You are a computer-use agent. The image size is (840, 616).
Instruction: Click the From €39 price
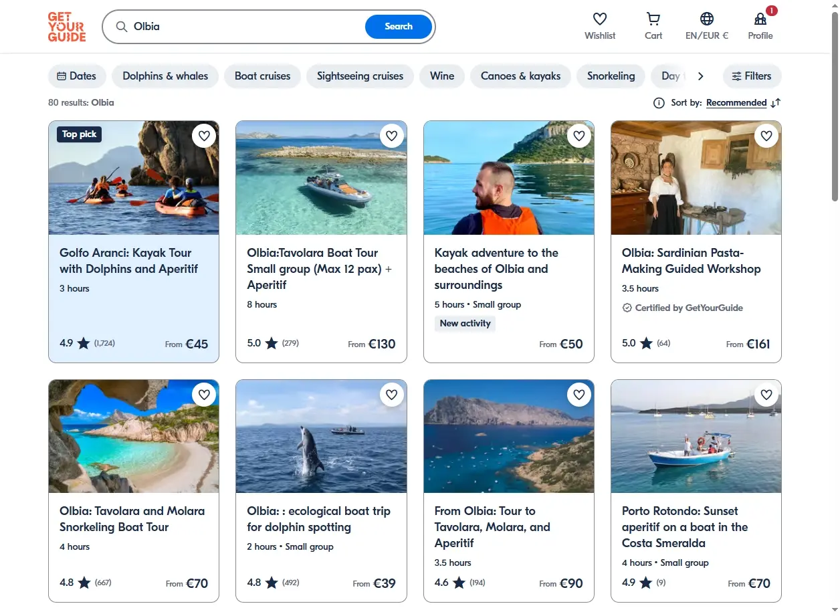coord(375,583)
